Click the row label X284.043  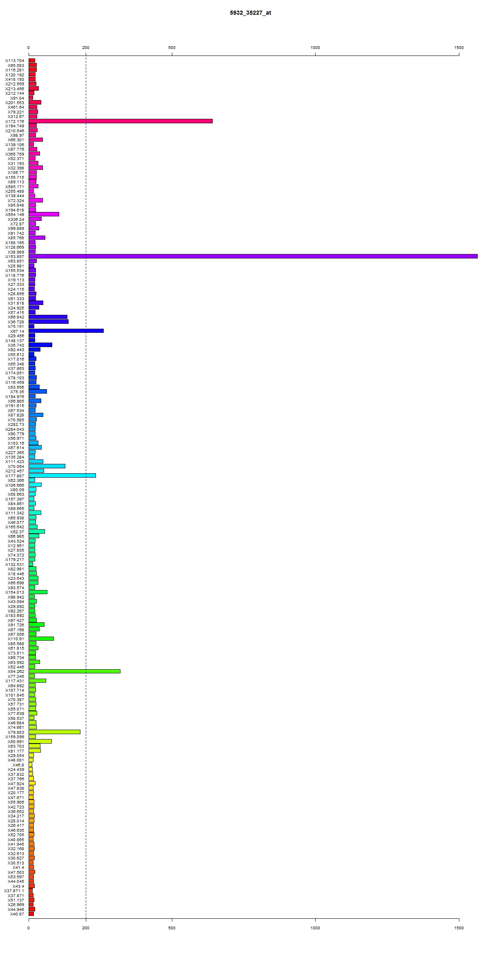(x=15, y=429)
